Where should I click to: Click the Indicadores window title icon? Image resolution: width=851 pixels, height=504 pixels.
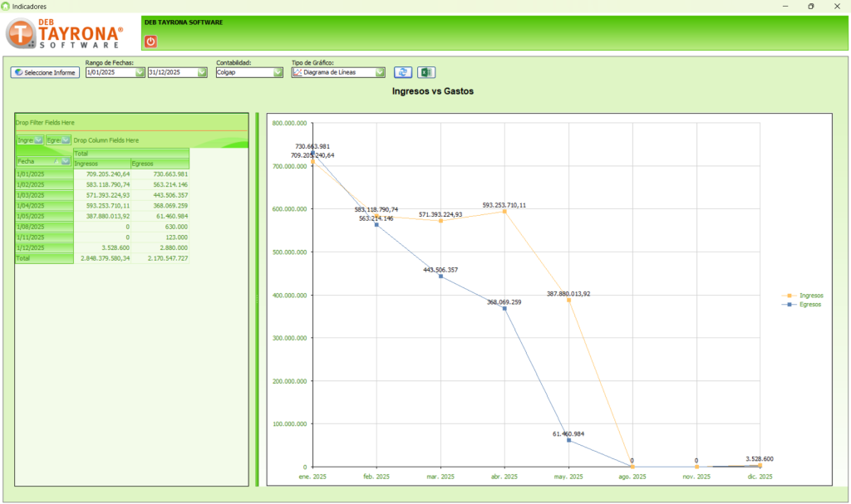(x=7, y=6)
